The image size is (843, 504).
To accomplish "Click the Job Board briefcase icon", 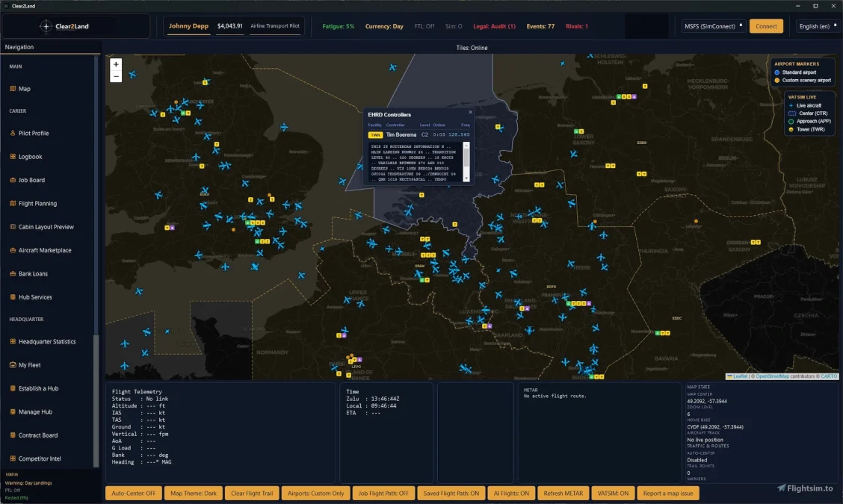I will (x=13, y=180).
